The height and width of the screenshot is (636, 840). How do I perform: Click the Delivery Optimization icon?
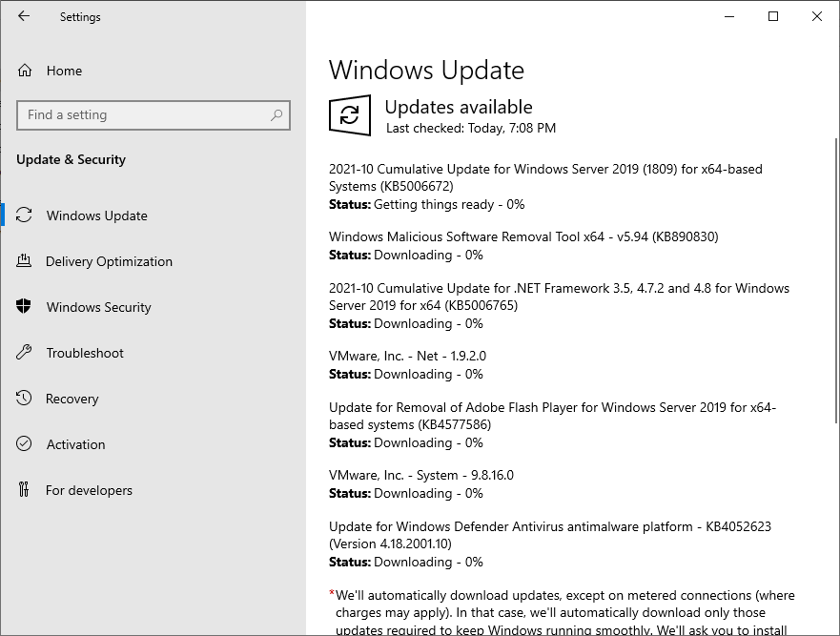24,260
